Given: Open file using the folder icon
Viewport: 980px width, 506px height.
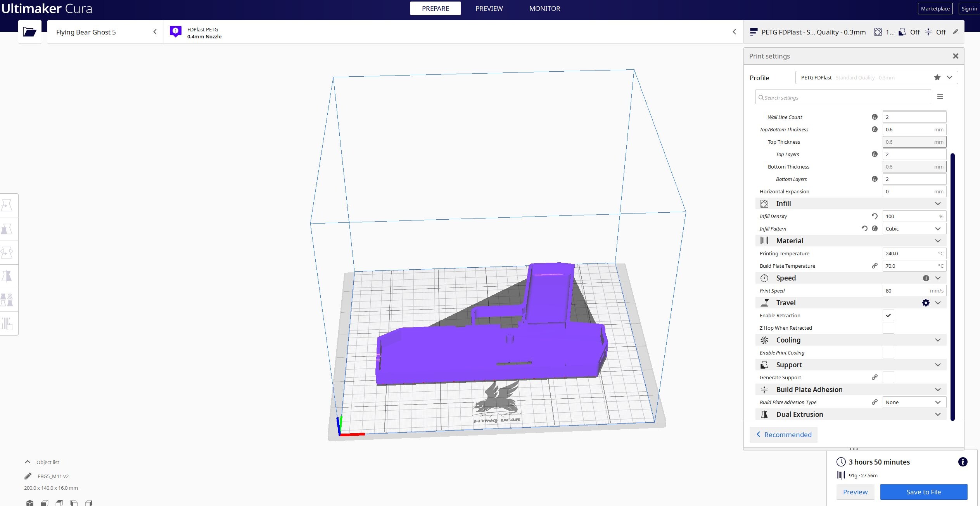Looking at the screenshot, I should [x=29, y=32].
